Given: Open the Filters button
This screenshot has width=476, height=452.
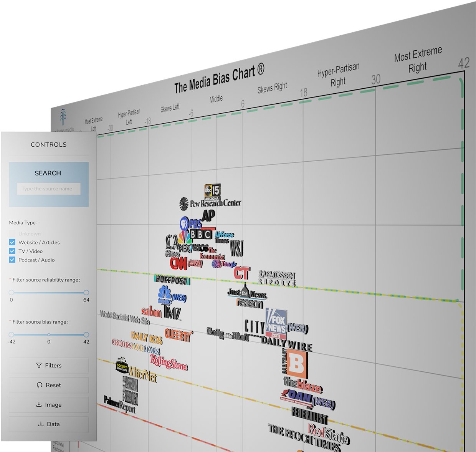Looking at the screenshot, I should pyautogui.click(x=49, y=366).
